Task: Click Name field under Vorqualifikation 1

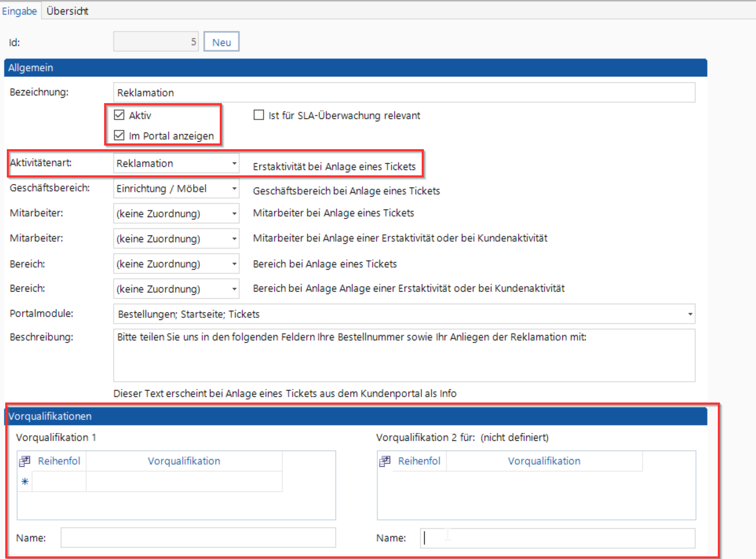Action: pyautogui.click(x=198, y=538)
